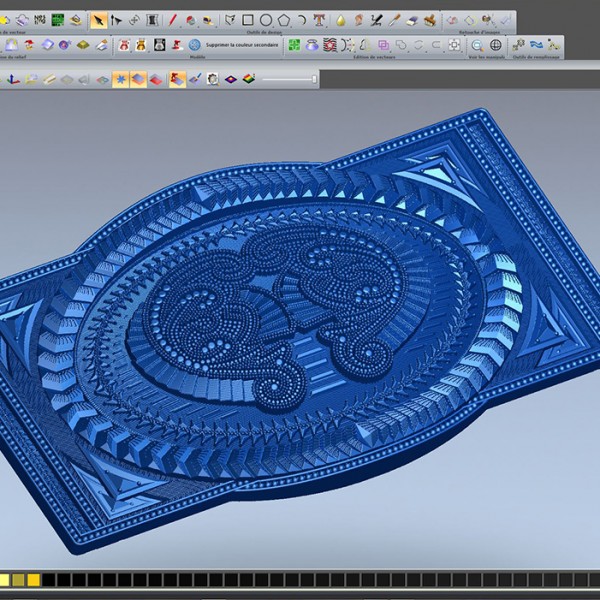Toggle the highlighted red machine view icon
This screenshot has width=600, height=600.
(x=177, y=79)
